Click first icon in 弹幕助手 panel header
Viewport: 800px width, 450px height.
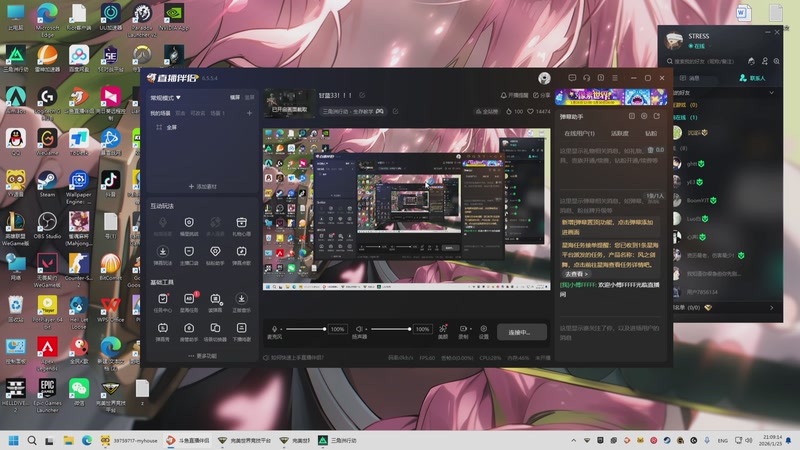[632, 116]
